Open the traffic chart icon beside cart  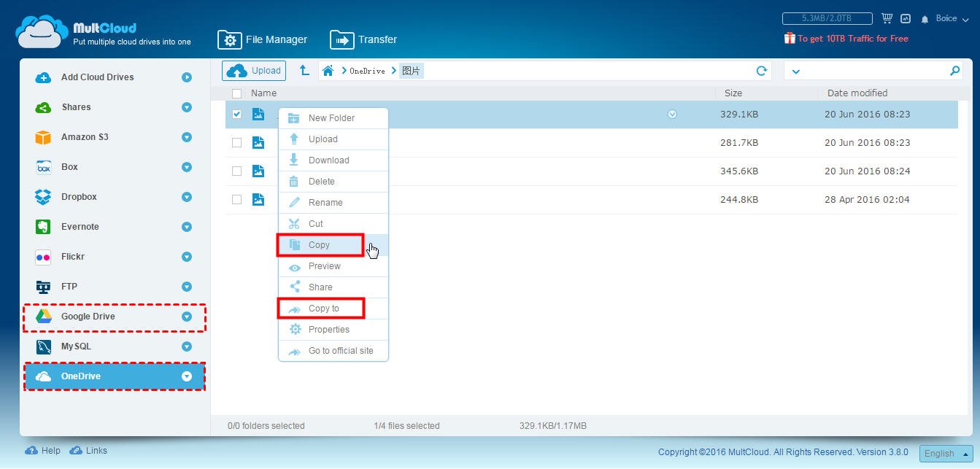point(906,18)
